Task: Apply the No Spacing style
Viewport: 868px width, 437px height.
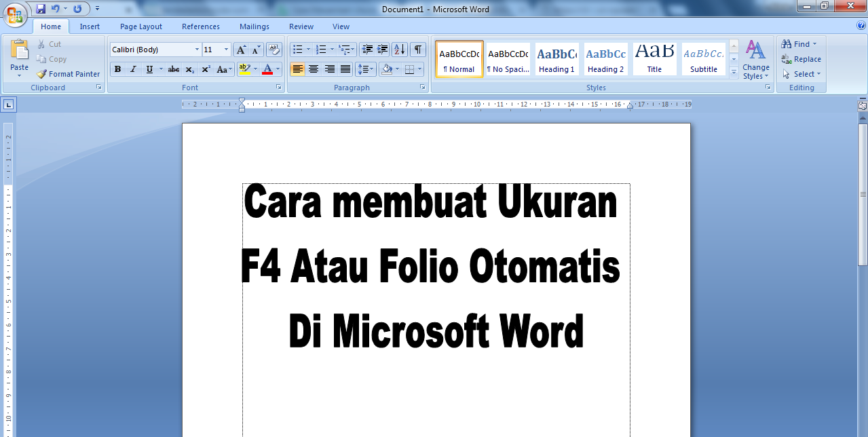Action: 508,59
